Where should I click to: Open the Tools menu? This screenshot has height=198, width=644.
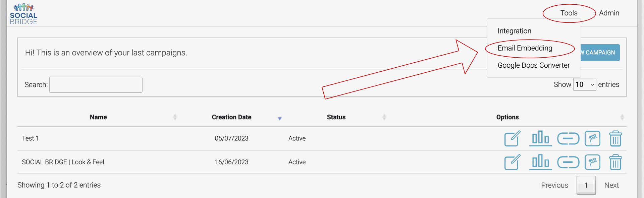[569, 13]
